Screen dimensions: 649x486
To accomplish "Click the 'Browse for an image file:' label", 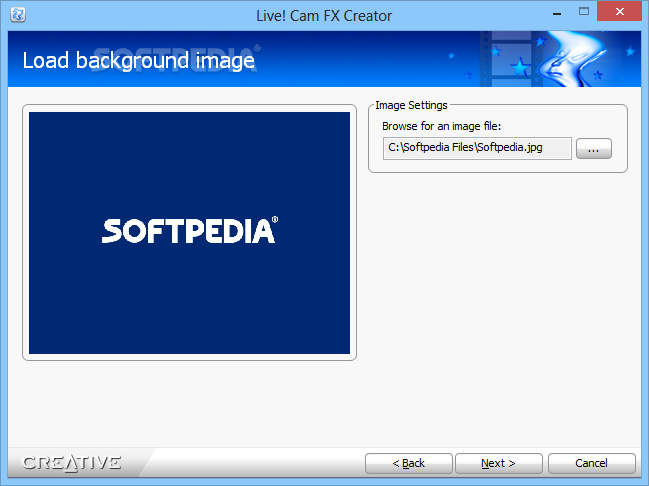I will pyautogui.click(x=441, y=126).
